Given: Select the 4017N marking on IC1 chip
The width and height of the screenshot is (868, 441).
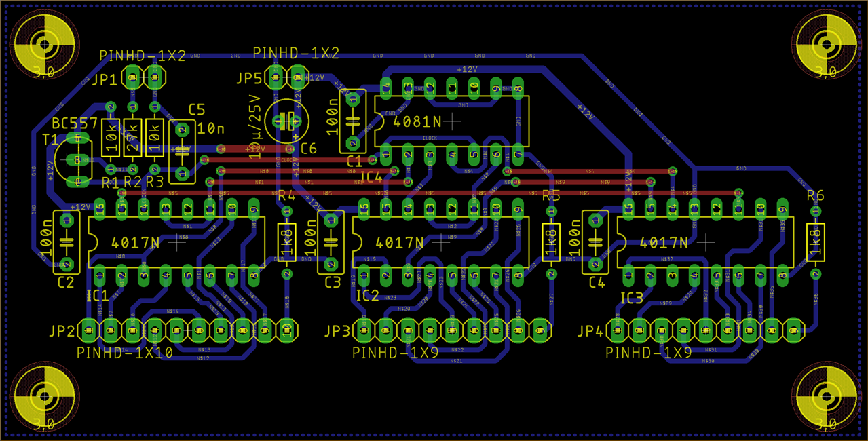Looking at the screenshot, I should coord(134,242).
